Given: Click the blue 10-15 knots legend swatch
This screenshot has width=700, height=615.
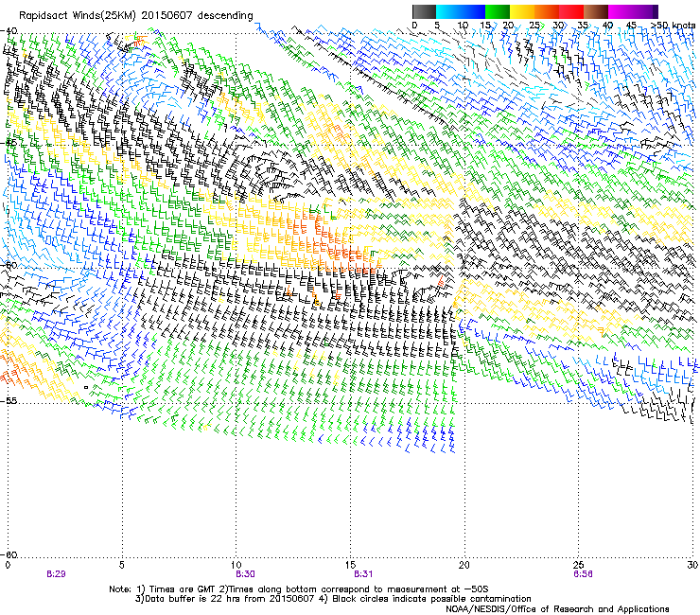Looking at the screenshot, I should coord(473,11).
